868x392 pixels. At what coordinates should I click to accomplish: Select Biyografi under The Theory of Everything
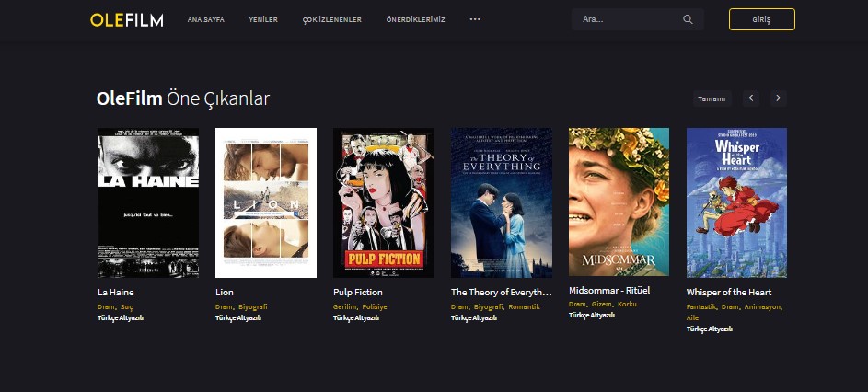click(x=489, y=306)
